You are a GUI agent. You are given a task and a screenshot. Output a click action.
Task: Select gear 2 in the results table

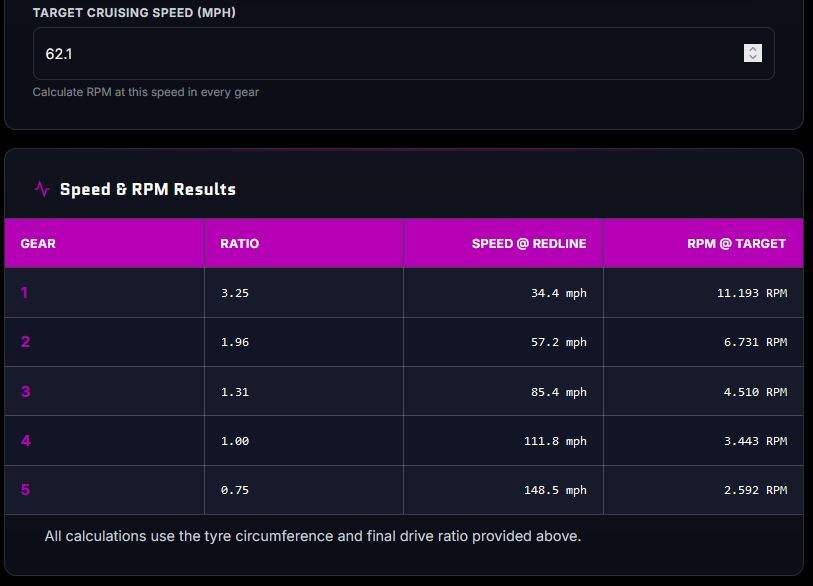click(25, 342)
